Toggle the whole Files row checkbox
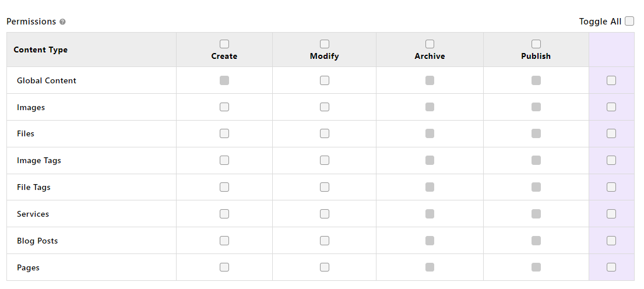This screenshot has width=644, height=289. click(611, 134)
